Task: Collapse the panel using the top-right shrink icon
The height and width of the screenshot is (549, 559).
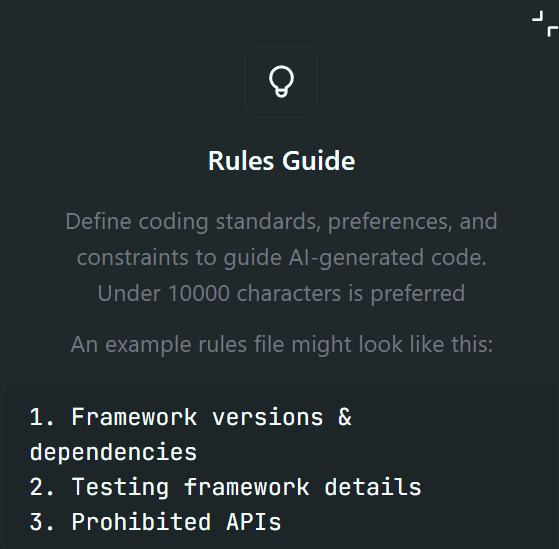Action: point(545,24)
